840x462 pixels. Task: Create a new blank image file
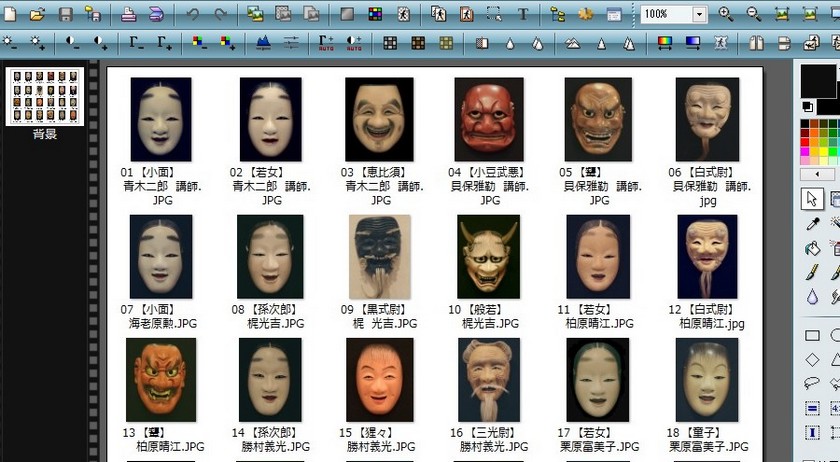[9, 14]
